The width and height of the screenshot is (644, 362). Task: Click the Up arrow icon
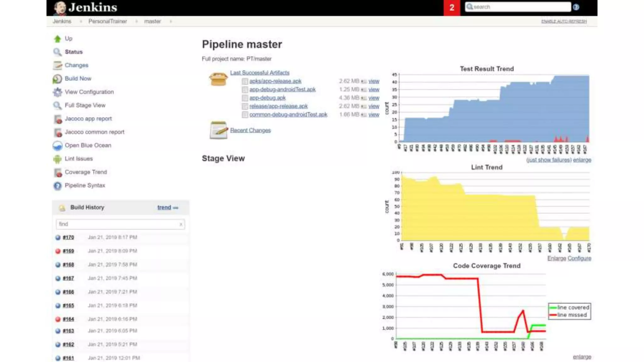pyautogui.click(x=57, y=39)
